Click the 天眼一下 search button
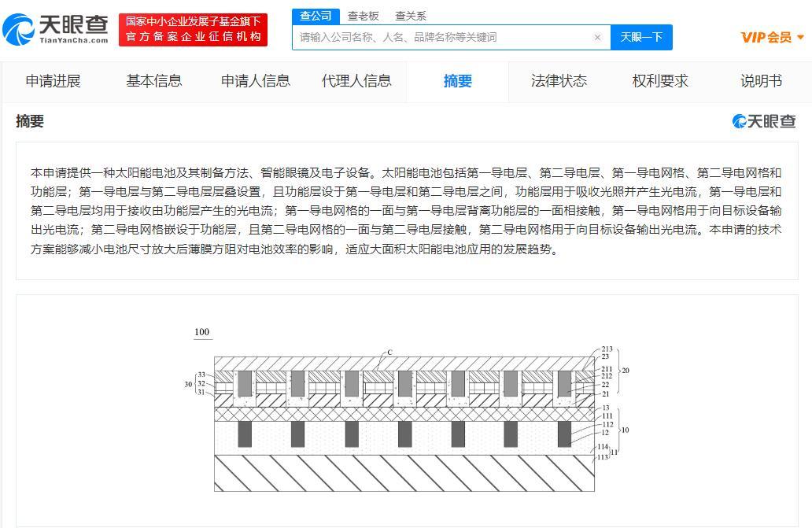Screen dimensions: 812x528 click(641, 37)
